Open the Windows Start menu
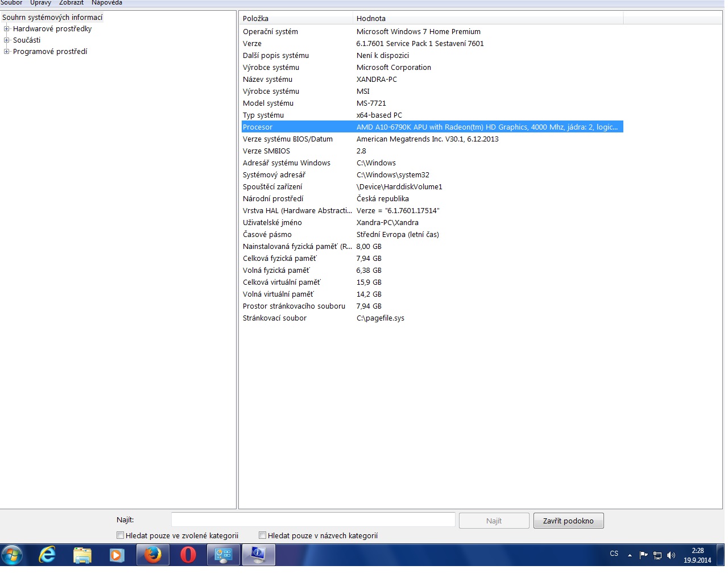Viewport: 728px width, 582px height. 12,555
